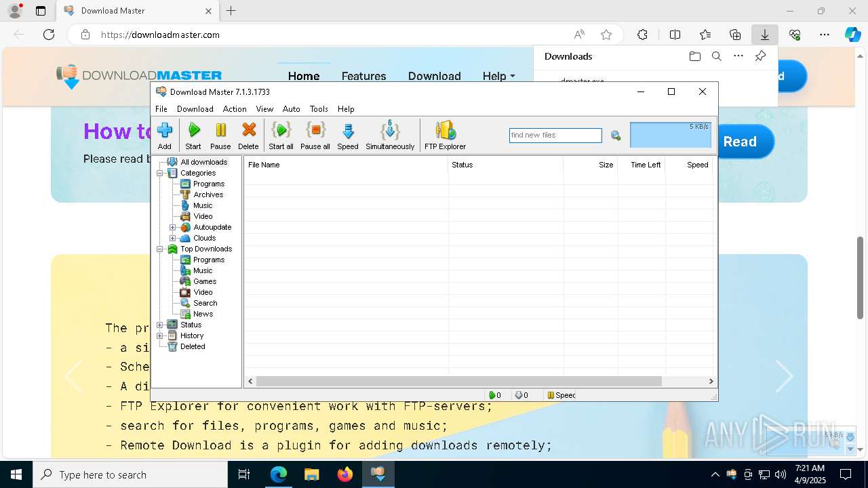Viewport: 868px width, 488px height.
Task: Launch FTP Explorer from the toolbar
Action: click(x=445, y=136)
